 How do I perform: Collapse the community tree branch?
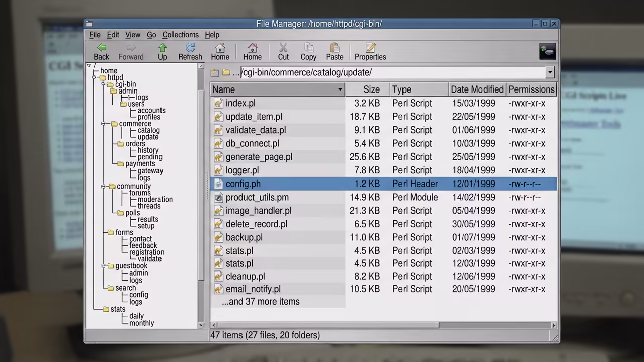[104, 187]
